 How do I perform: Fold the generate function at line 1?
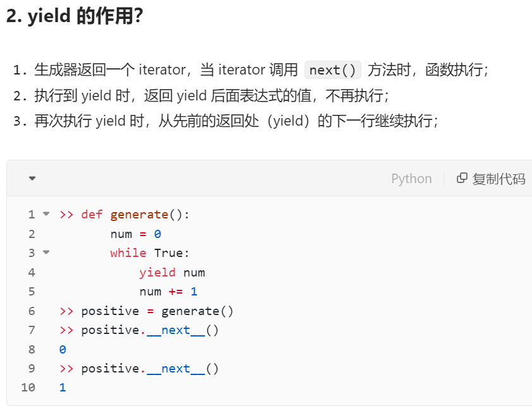[45, 214]
